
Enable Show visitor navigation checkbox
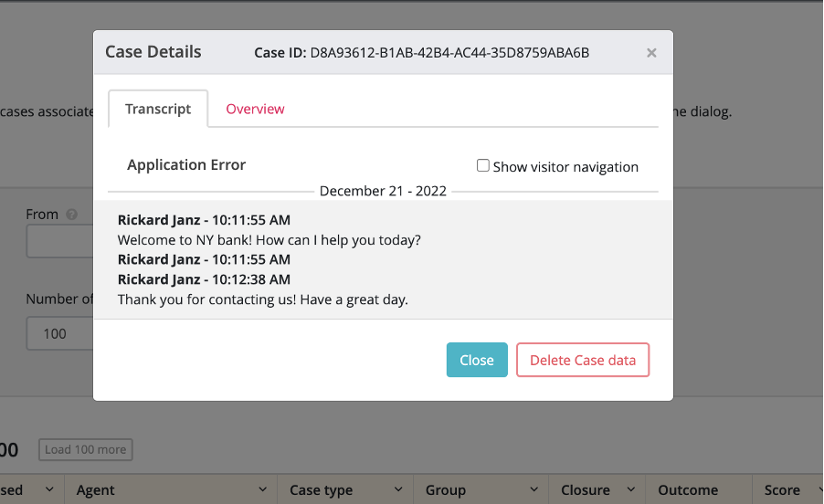coord(483,166)
